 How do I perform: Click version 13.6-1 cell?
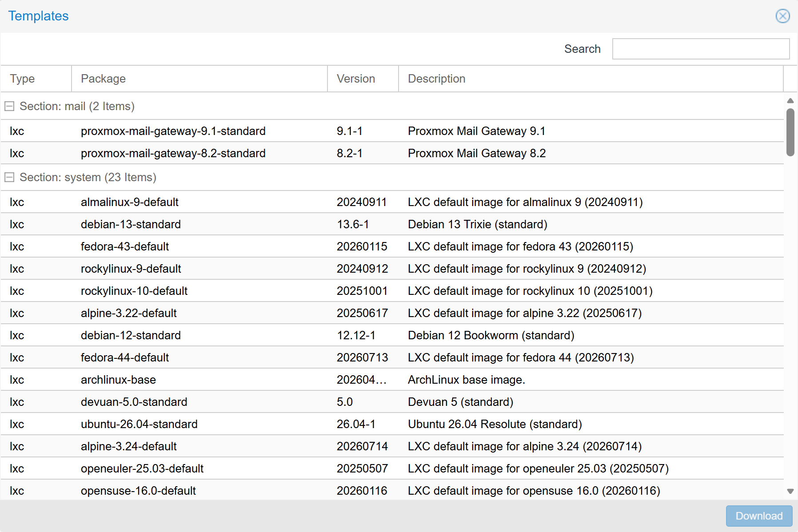click(x=353, y=224)
